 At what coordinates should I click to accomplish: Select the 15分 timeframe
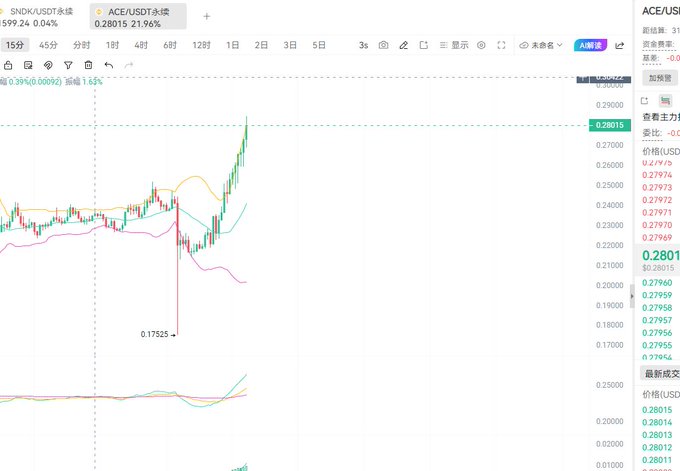point(15,45)
